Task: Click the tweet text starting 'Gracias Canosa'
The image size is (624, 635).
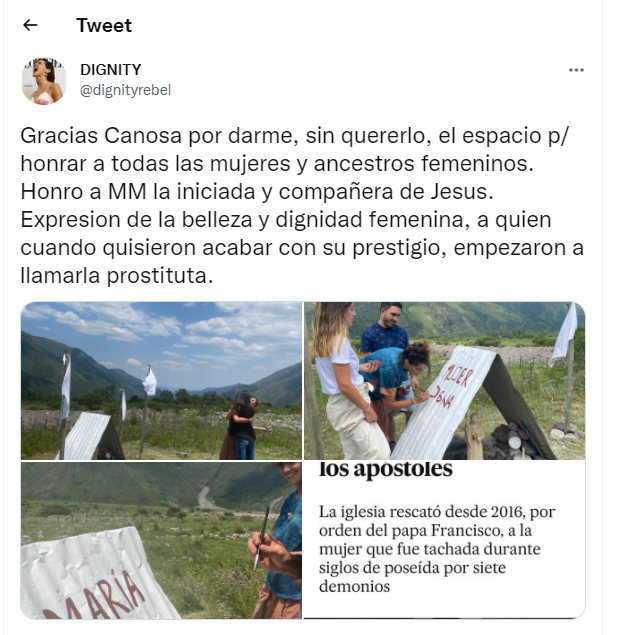Action: 302,205
